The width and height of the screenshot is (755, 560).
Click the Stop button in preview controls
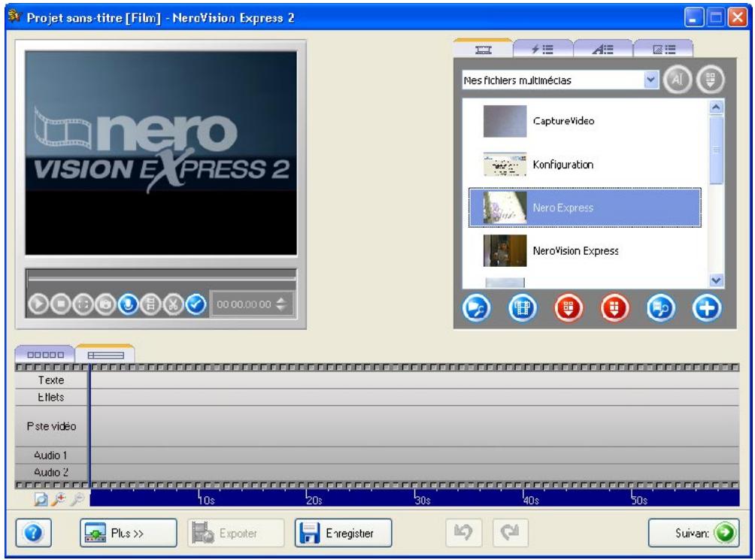point(61,304)
